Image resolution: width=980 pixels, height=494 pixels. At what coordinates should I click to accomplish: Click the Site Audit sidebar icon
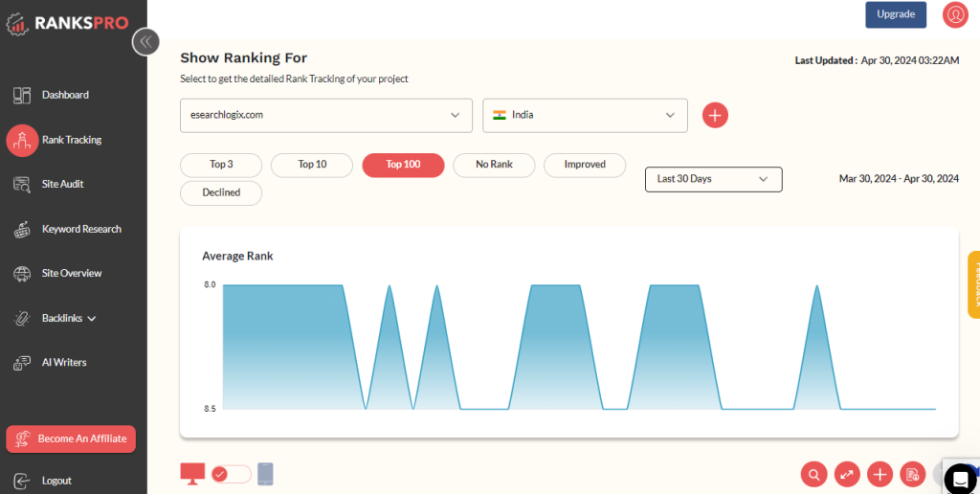(22, 185)
